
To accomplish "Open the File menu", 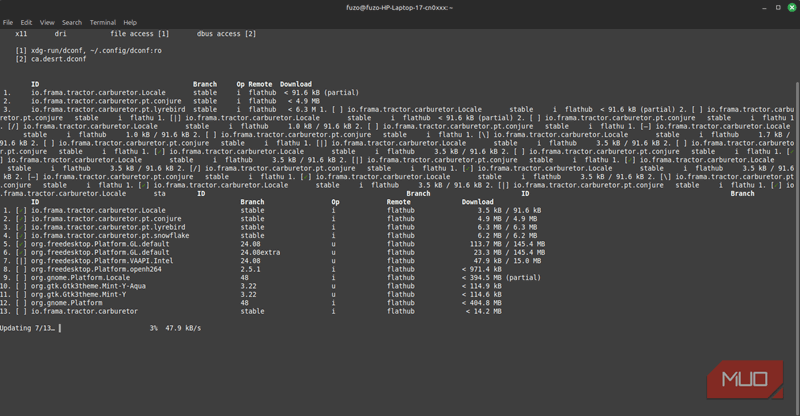I will tap(8, 22).
